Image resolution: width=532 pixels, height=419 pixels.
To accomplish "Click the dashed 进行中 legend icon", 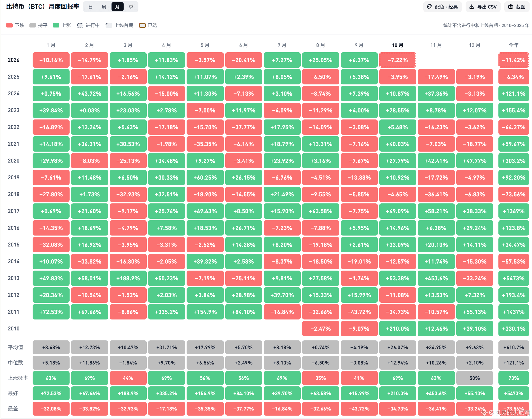I will coord(80,25).
